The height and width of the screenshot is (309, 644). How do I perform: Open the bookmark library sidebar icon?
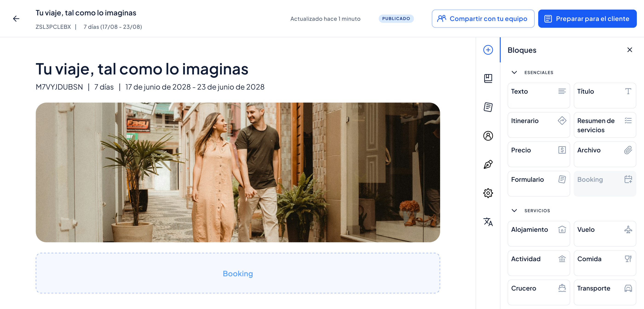pyautogui.click(x=488, y=78)
